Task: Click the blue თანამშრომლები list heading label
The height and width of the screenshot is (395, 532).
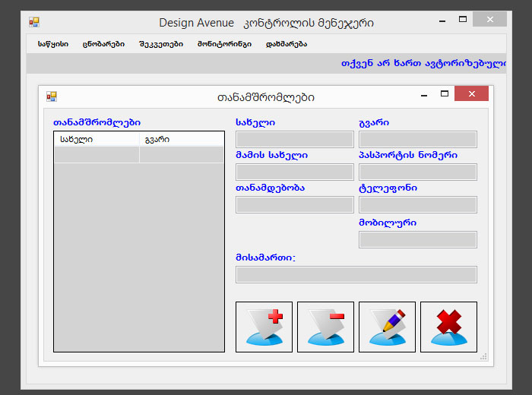Action: point(97,122)
